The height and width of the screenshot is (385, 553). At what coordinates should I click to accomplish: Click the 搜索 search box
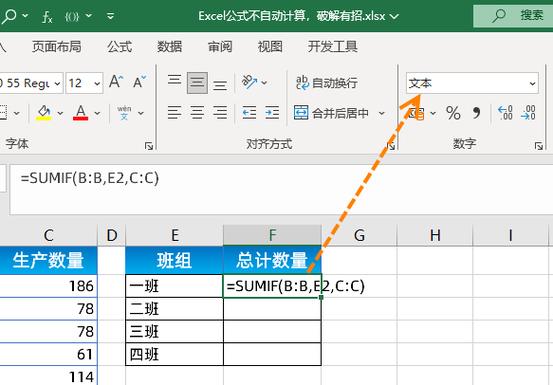pyautogui.click(x=513, y=16)
